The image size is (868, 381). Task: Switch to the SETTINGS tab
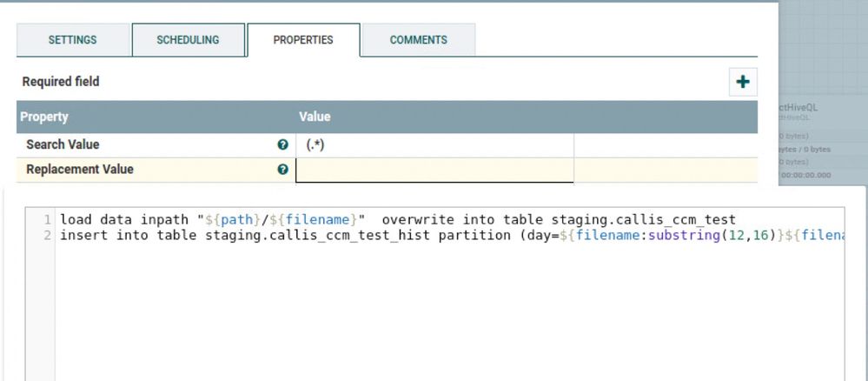[x=73, y=40]
